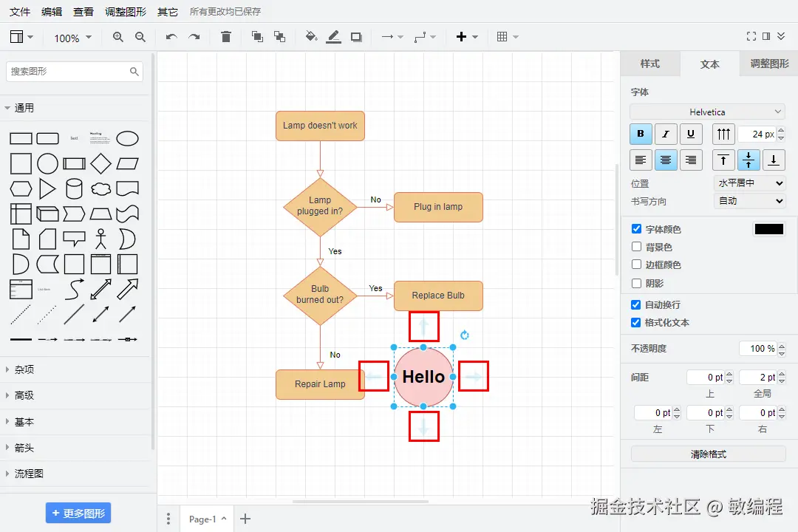Click the zoom in magnifier icon
798x532 pixels.
(x=118, y=37)
